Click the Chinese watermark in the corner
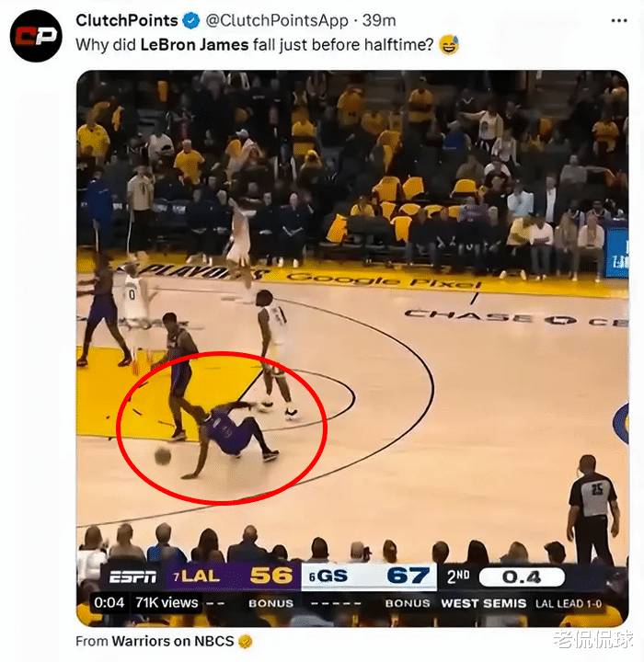Image resolution: width=644 pixels, height=662 pixels. coord(593,639)
